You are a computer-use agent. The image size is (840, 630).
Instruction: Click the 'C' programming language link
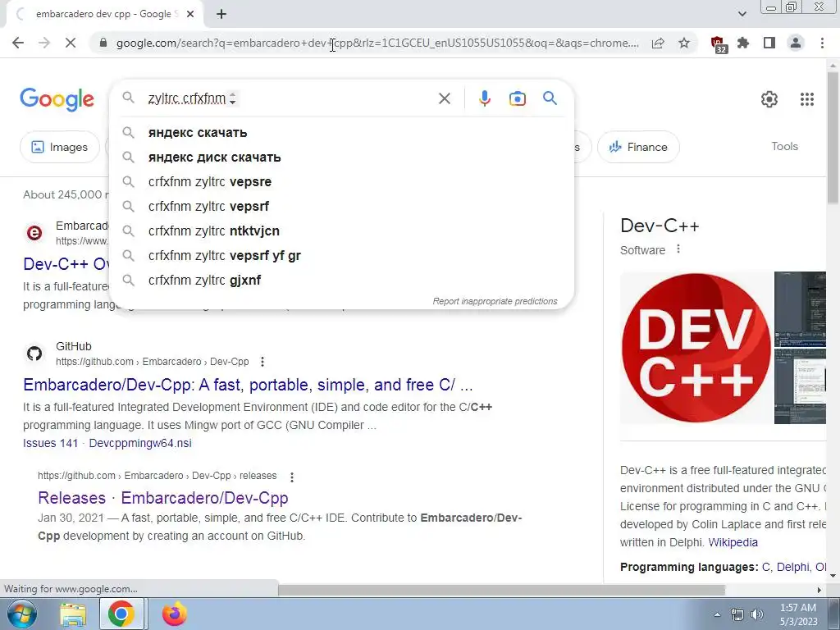click(765, 567)
